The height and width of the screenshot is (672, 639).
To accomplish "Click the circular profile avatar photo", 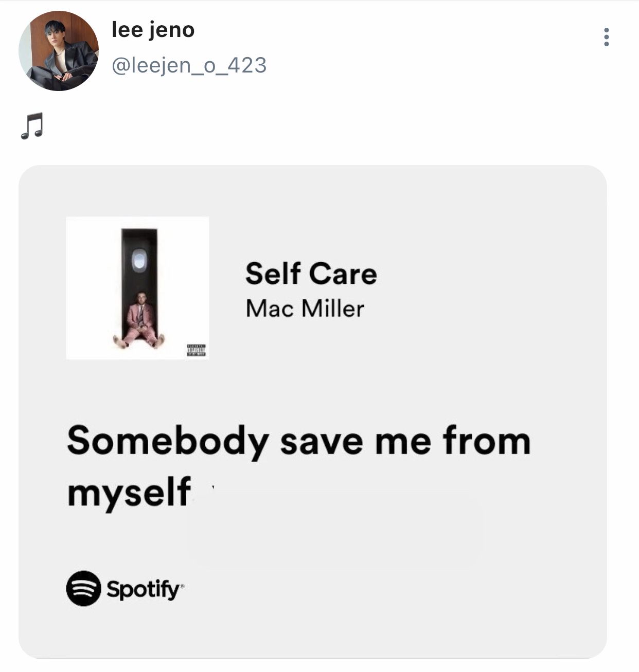I will (x=58, y=51).
